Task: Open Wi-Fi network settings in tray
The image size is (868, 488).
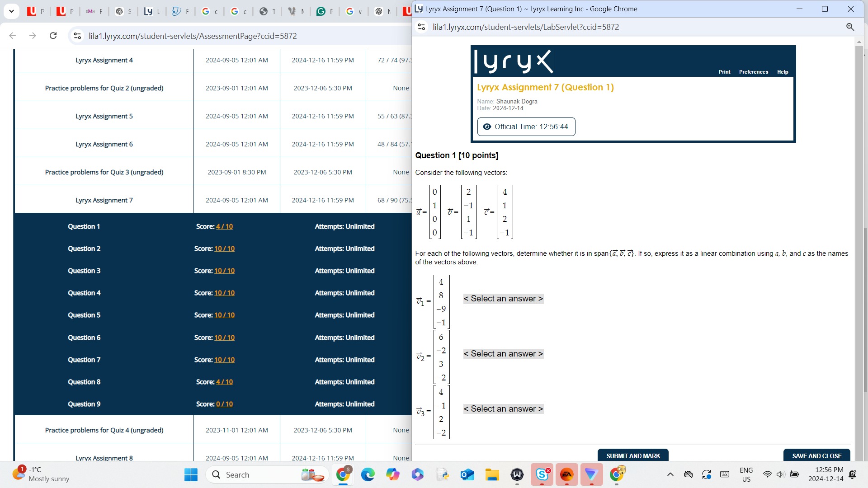Action: 767,474
